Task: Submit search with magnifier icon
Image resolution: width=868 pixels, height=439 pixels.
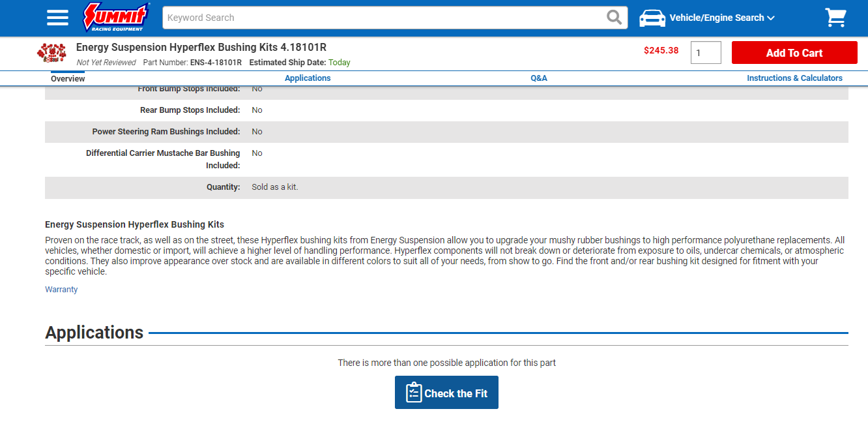Action: (614, 18)
